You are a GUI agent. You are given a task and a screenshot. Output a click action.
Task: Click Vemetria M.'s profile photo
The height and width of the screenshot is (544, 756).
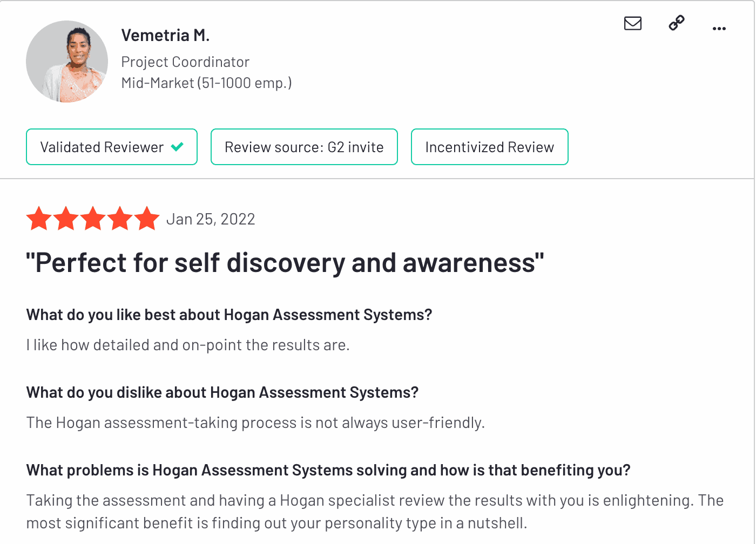(x=67, y=62)
